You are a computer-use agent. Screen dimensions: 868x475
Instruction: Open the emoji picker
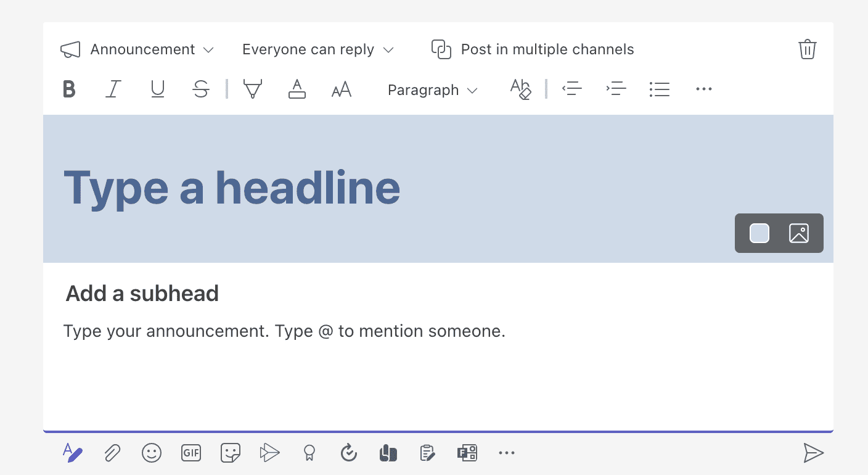coord(151,453)
